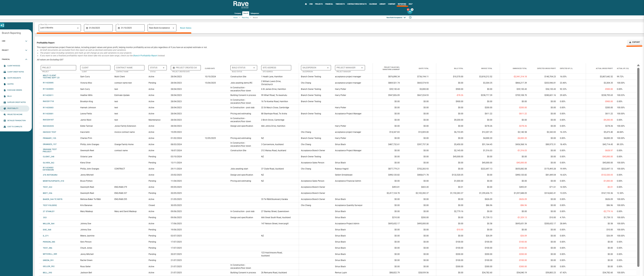Click the AO user avatar
The image size is (644, 276).
[410, 11]
